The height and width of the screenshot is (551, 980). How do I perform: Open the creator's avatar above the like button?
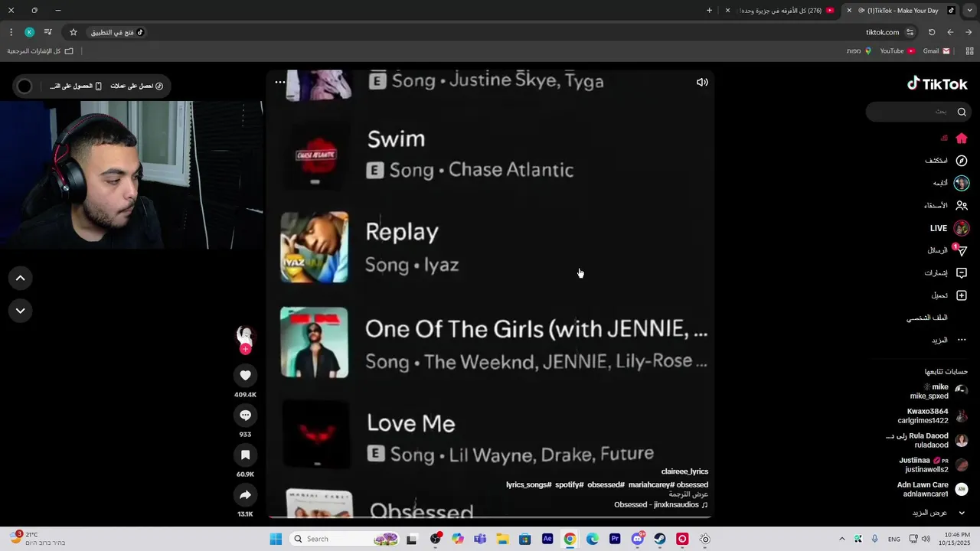pos(245,334)
